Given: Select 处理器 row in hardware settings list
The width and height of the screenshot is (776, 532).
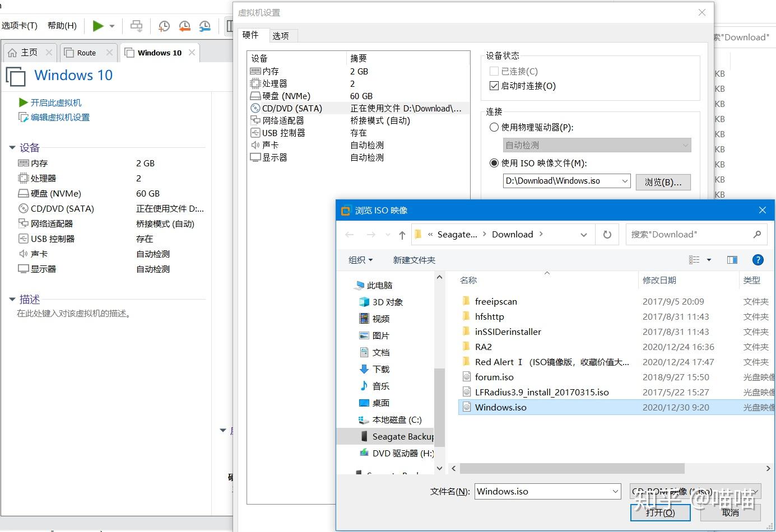Looking at the screenshot, I should tap(358, 83).
